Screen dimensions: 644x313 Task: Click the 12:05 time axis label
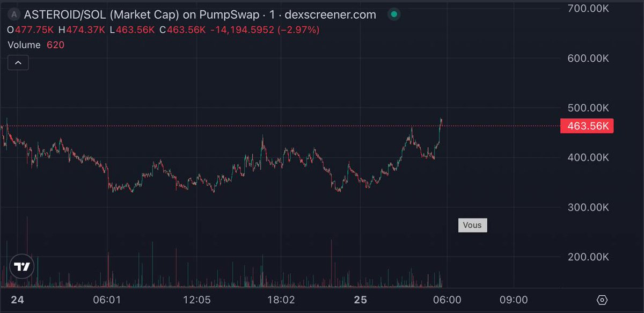[196, 300]
